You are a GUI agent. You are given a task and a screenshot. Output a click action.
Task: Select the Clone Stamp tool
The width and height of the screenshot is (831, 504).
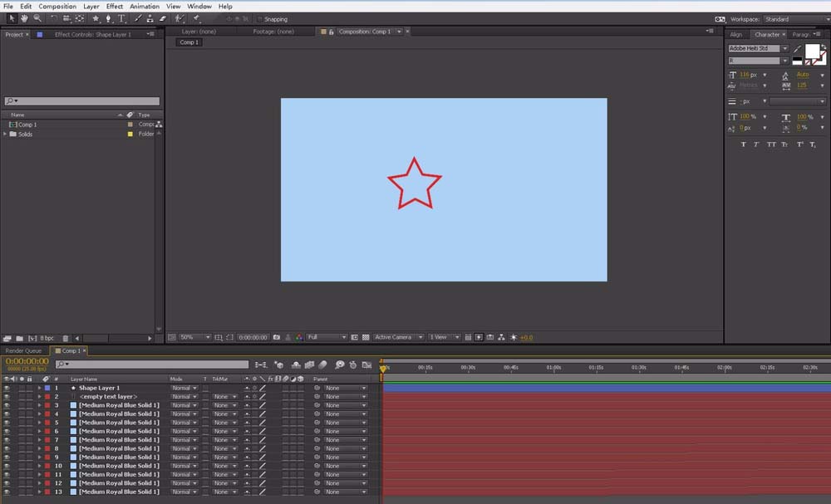150,18
